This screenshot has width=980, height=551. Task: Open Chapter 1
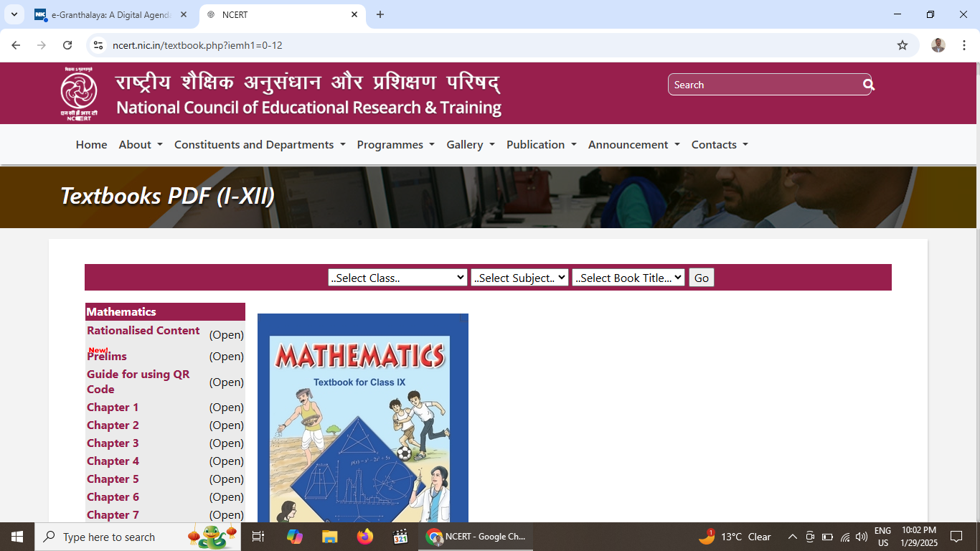point(113,407)
